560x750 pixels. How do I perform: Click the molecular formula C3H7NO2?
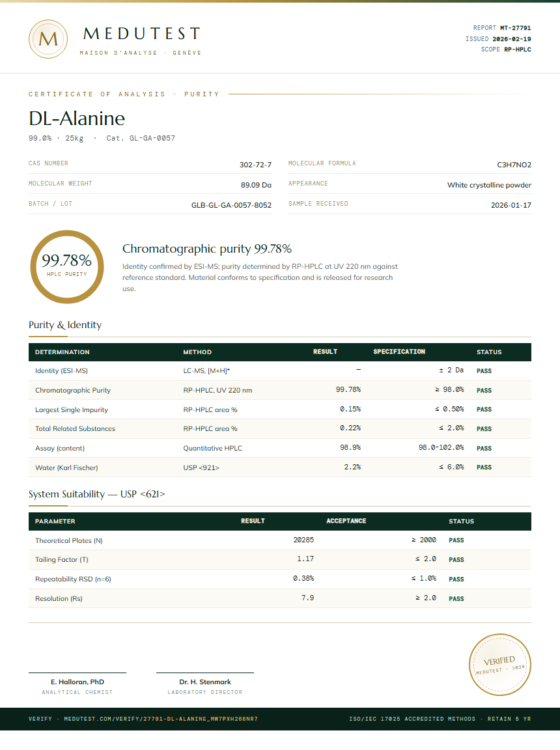tap(514, 165)
